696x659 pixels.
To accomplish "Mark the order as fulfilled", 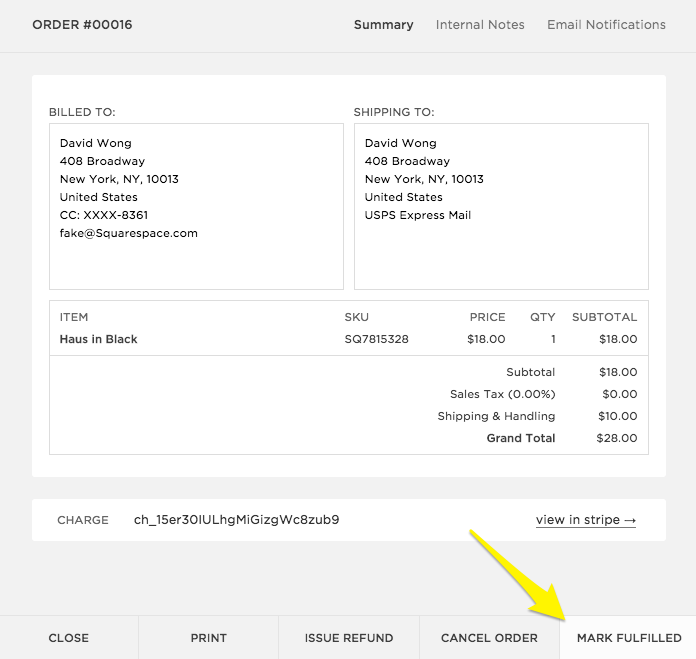I will click(x=629, y=638).
